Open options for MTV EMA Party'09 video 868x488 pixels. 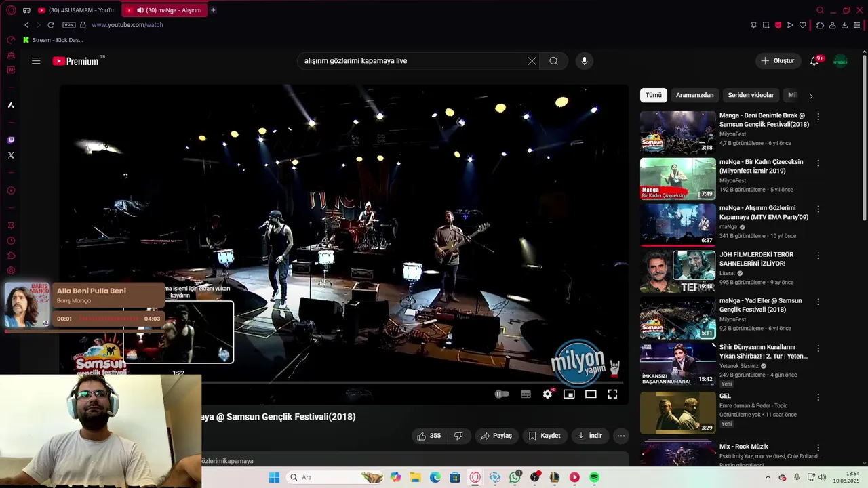[818, 209]
